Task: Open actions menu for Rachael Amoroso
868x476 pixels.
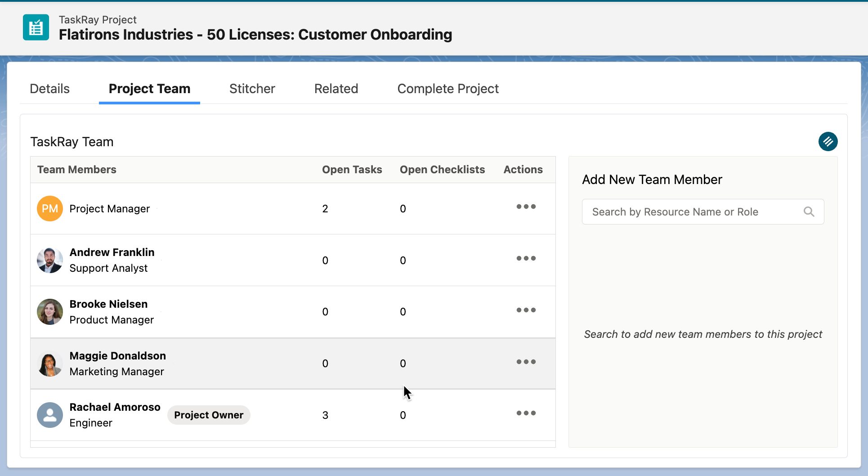Action: coord(526,413)
